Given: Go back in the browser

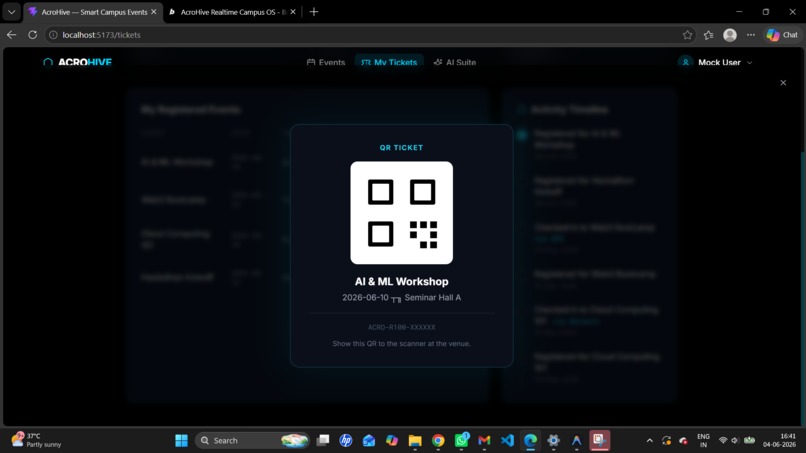Looking at the screenshot, I should click(x=11, y=35).
